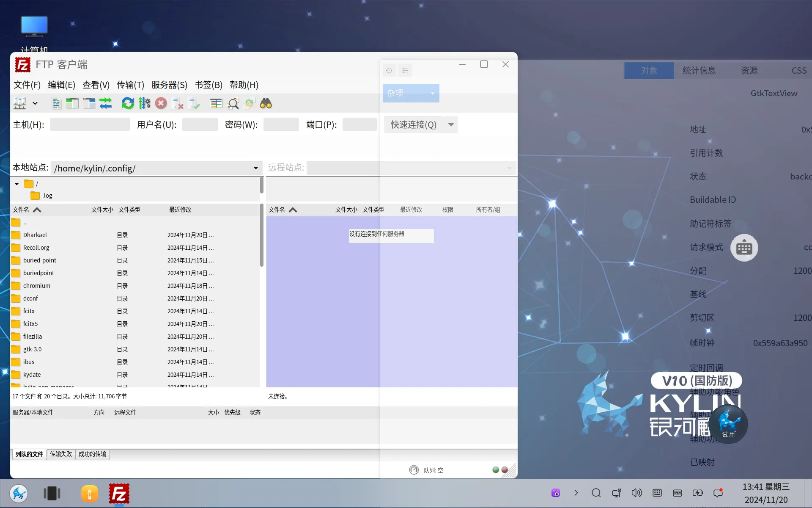Image resolution: width=812 pixels, height=508 pixels.
Task: Switch to 资源 tab in inspector window
Action: [x=749, y=70]
